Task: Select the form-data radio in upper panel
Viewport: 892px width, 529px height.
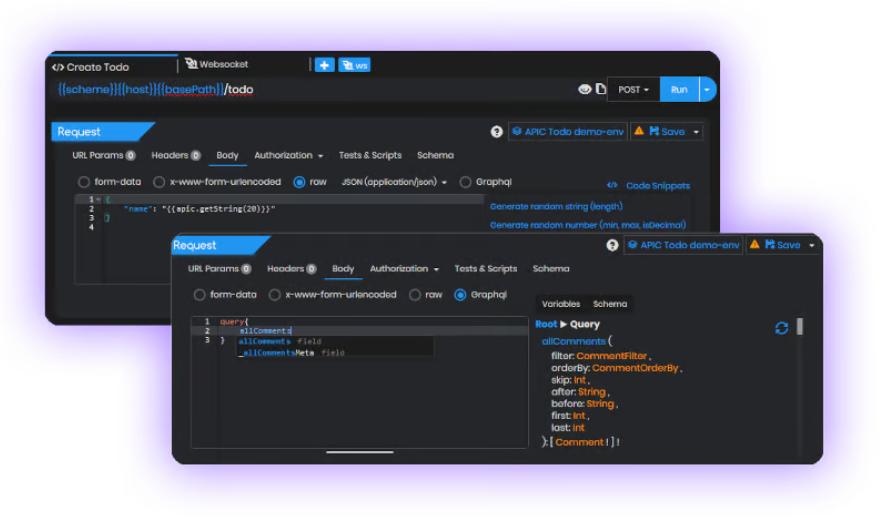Action: pyautogui.click(x=85, y=182)
